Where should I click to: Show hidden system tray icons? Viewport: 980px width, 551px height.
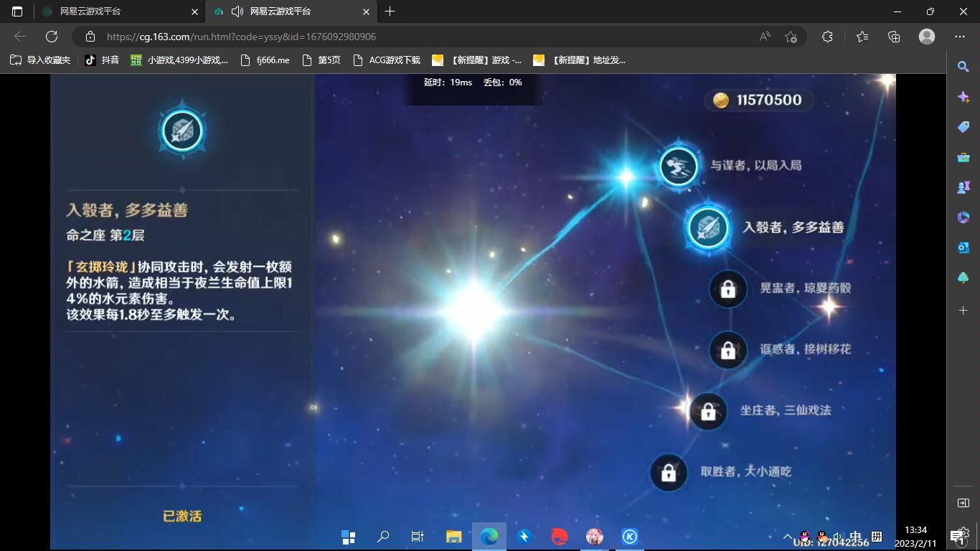788,537
